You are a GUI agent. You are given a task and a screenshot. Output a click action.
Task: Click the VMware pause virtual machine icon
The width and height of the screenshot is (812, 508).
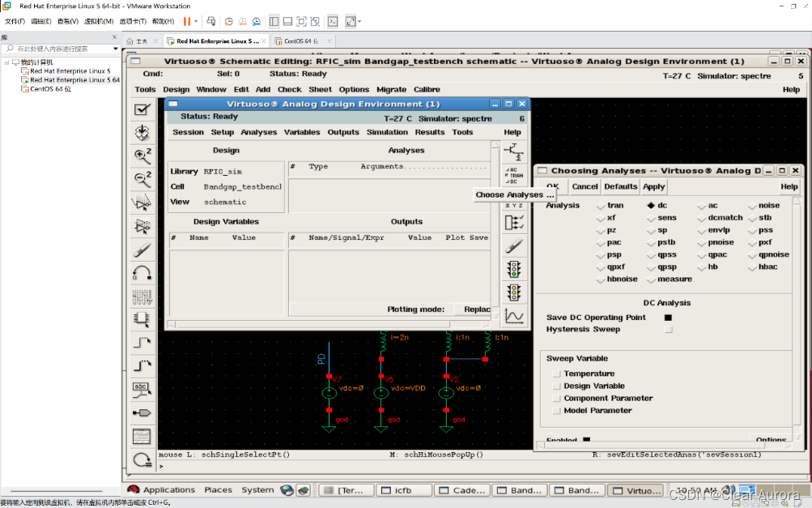(x=186, y=21)
